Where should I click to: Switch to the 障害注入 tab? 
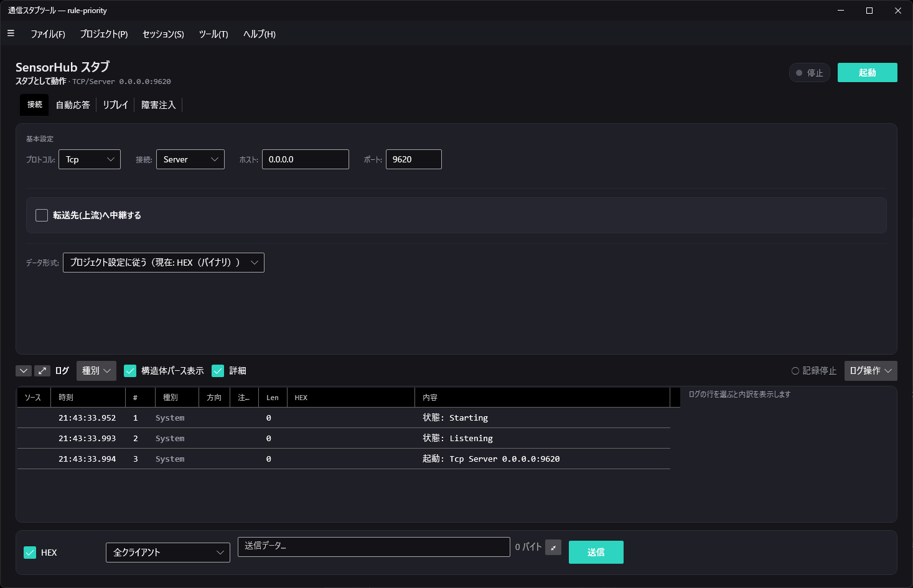click(x=159, y=105)
